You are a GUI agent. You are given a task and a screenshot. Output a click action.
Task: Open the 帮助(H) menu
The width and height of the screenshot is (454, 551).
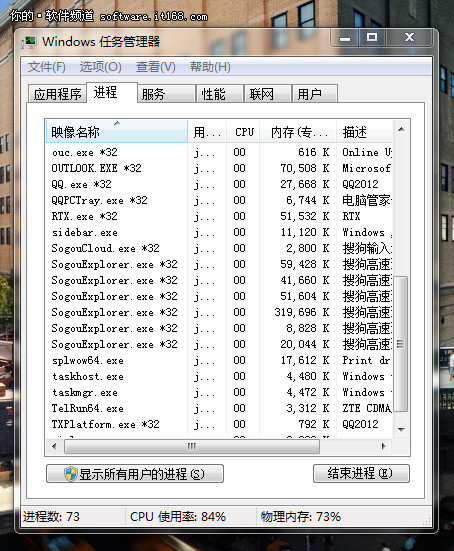click(210, 67)
